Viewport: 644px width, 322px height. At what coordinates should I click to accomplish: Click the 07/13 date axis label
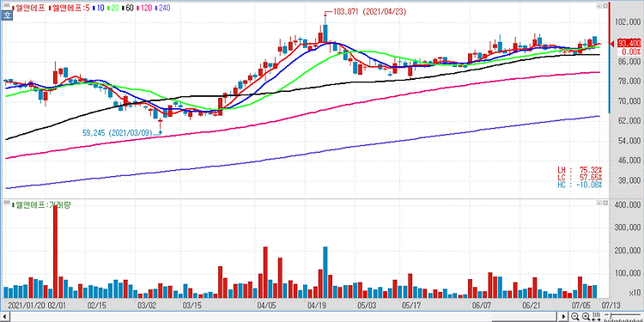click(611, 306)
